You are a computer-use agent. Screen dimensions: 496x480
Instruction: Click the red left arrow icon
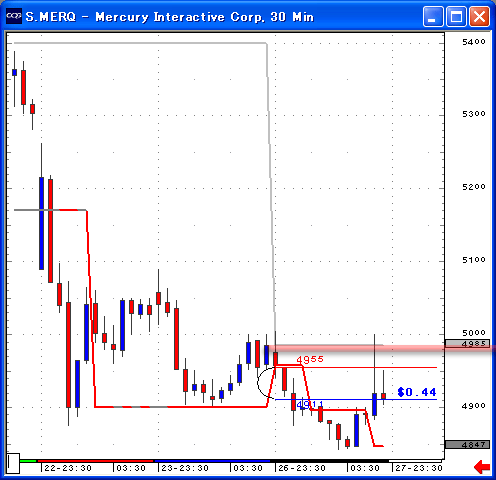click(x=482, y=467)
